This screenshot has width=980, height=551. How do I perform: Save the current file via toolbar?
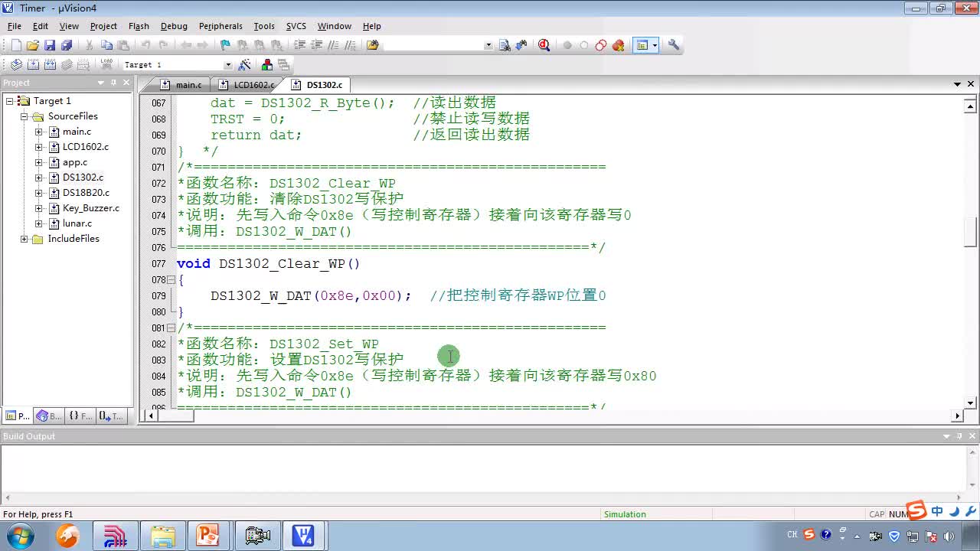coord(50,45)
